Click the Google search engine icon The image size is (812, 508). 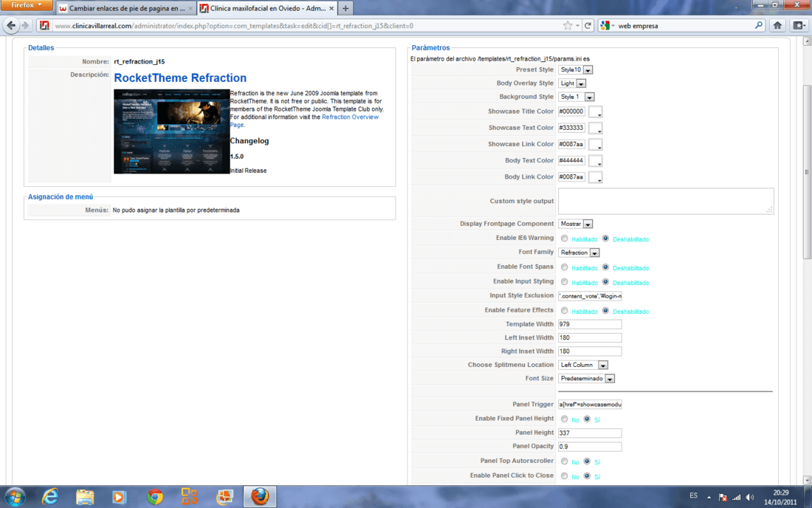(605, 25)
